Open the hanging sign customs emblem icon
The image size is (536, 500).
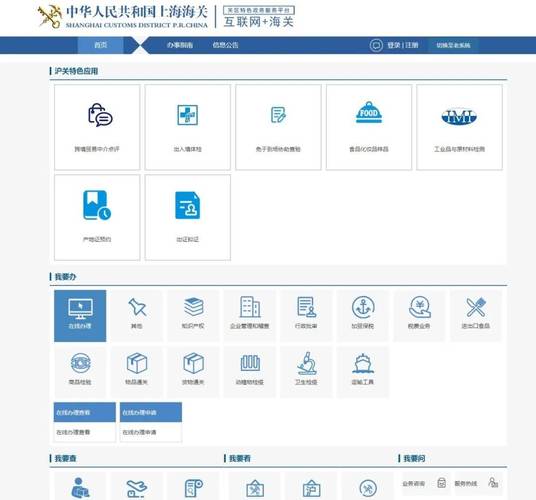[x=255, y=488]
